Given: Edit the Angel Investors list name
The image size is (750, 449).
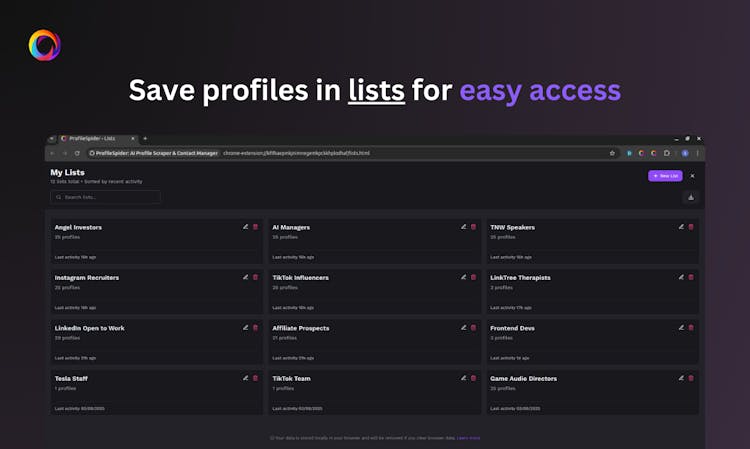Looking at the screenshot, I should coord(245,227).
